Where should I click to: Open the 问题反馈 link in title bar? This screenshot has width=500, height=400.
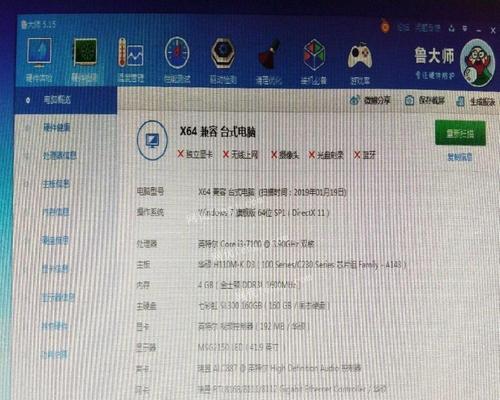click(428, 28)
